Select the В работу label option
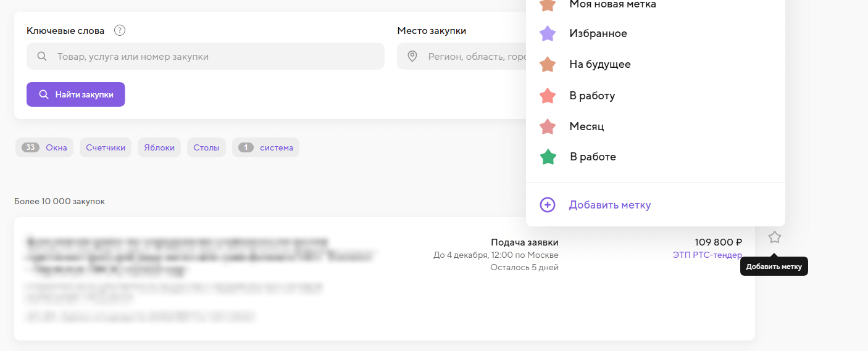This screenshot has height=351, width=868. click(591, 96)
